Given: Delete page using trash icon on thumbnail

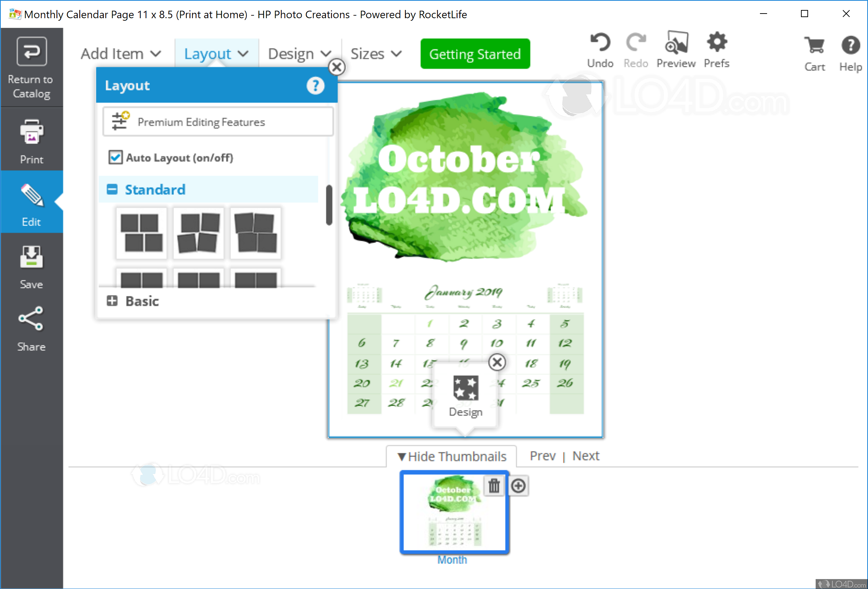Looking at the screenshot, I should [494, 486].
